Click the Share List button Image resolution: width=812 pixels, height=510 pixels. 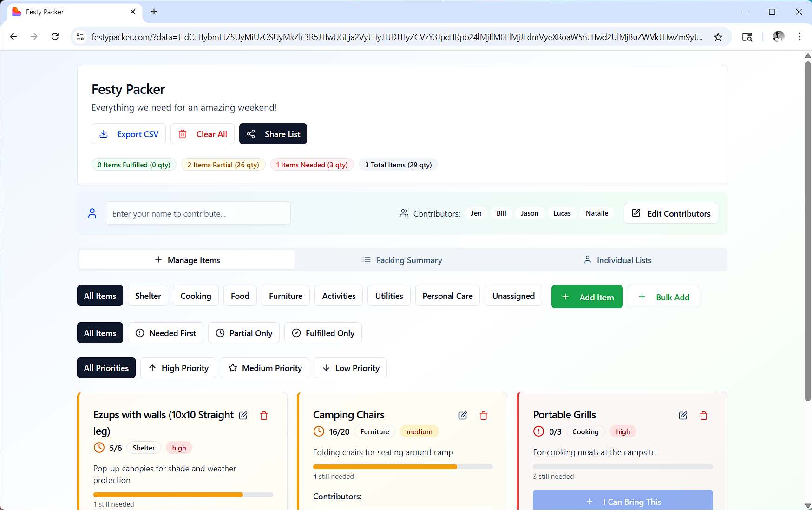click(273, 134)
